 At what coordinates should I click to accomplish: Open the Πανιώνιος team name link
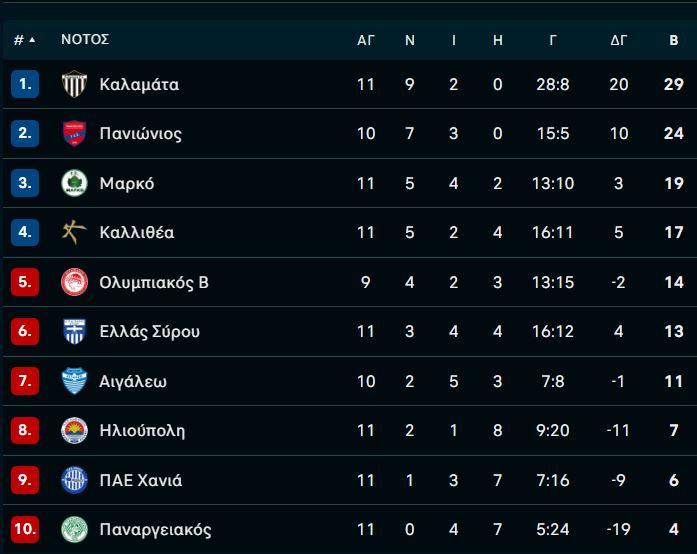[x=141, y=134]
